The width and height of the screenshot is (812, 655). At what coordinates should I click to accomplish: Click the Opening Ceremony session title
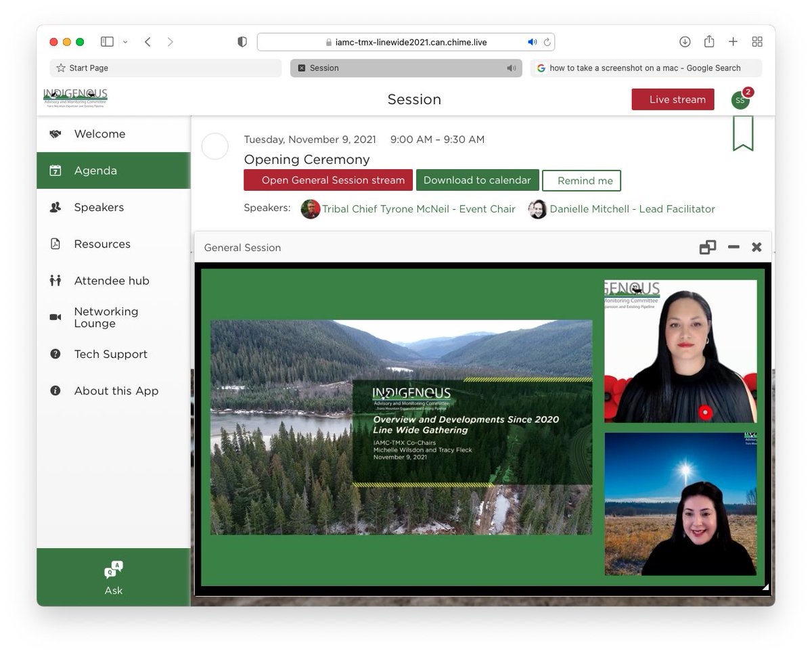307,159
